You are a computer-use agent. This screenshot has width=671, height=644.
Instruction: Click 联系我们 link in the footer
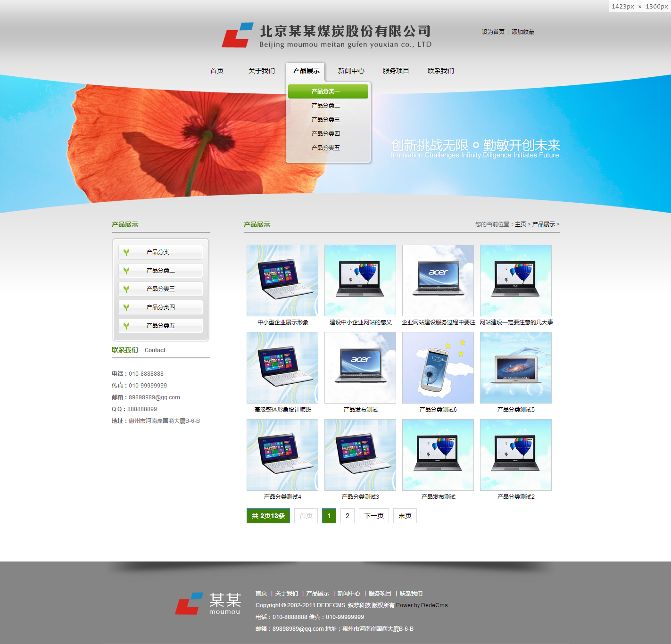(411, 594)
